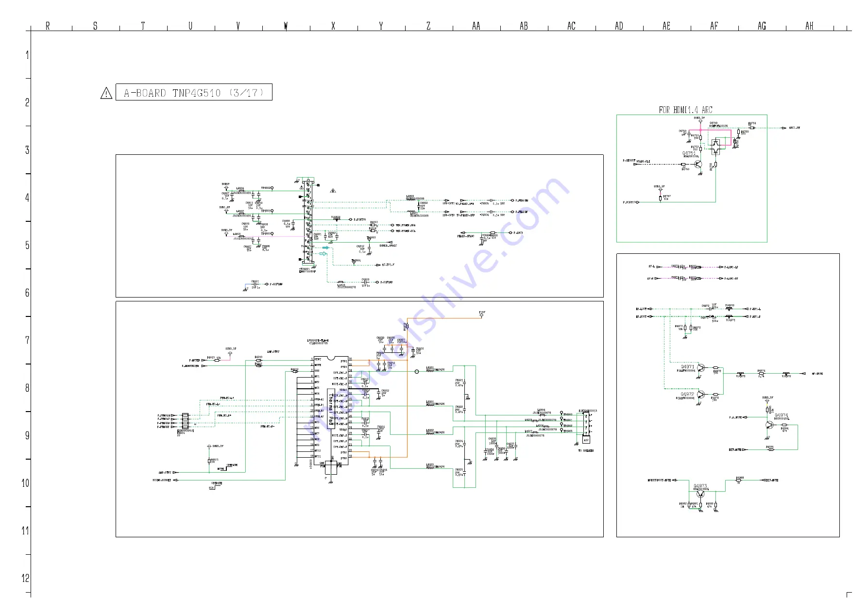This screenshot has height=613, width=868.
Task: Click the TO SPEAKER label
Action: point(586,451)
